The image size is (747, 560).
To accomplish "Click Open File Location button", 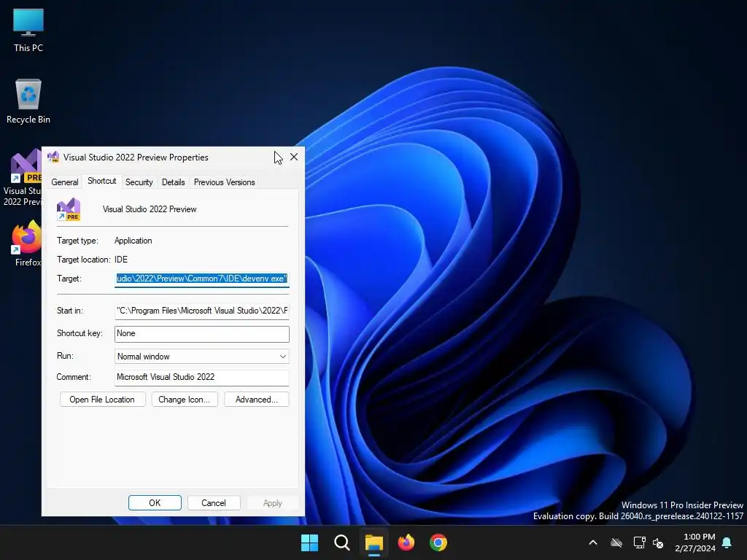I will coord(102,400).
